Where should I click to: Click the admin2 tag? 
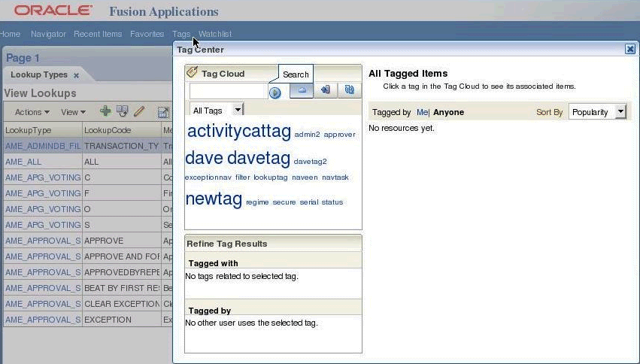click(307, 135)
